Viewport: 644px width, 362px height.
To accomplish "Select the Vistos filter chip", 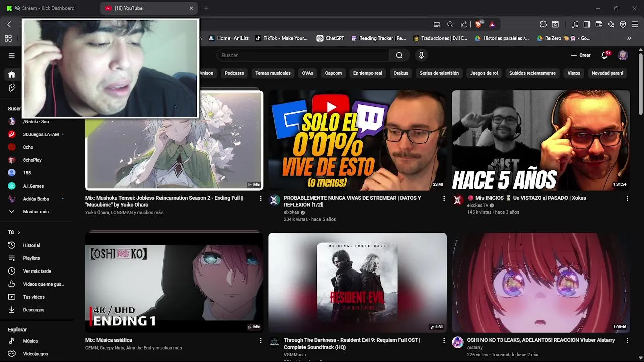I will tap(574, 73).
